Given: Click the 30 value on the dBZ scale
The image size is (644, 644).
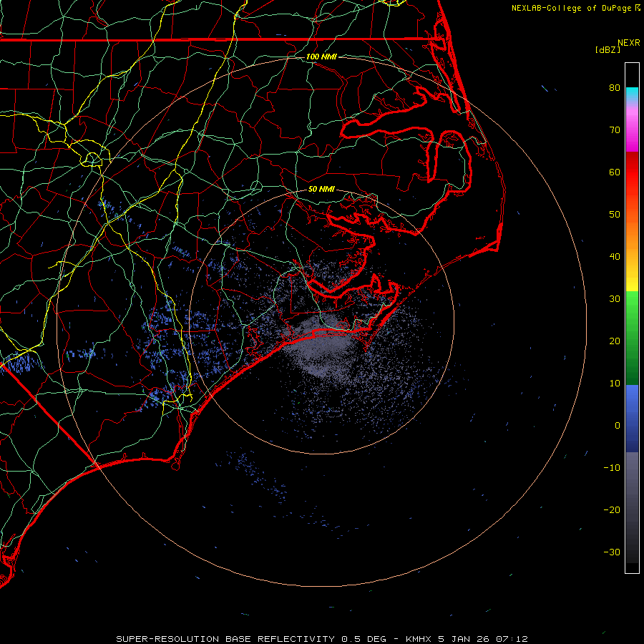Looking at the screenshot, I should pyautogui.click(x=615, y=299).
